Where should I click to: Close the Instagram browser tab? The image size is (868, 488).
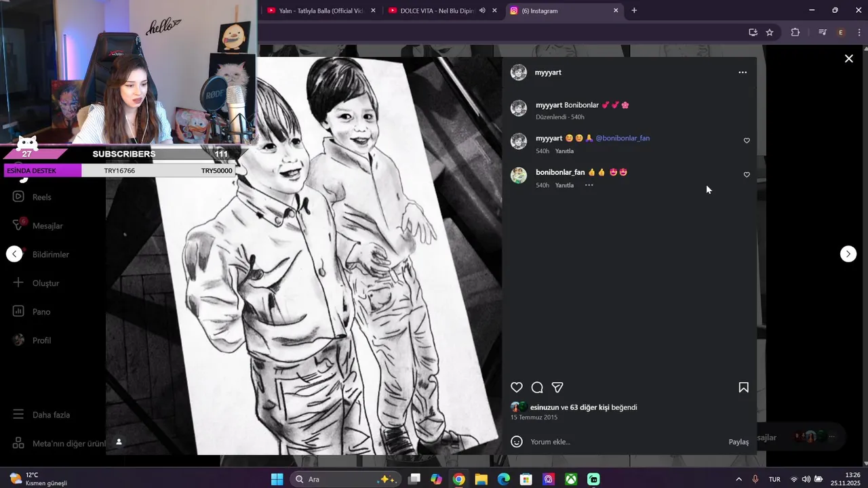616,11
